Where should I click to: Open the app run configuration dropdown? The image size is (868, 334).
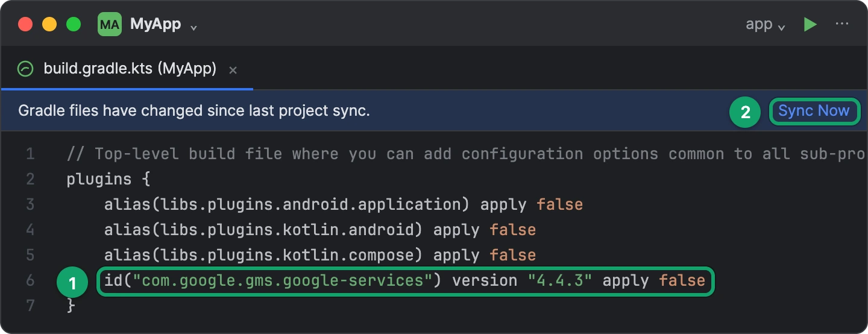pos(766,25)
